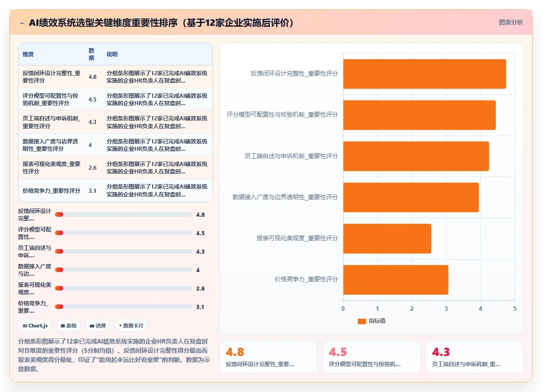Click the 3.1 progress value
This screenshot has height=392, width=542.
click(x=200, y=307)
